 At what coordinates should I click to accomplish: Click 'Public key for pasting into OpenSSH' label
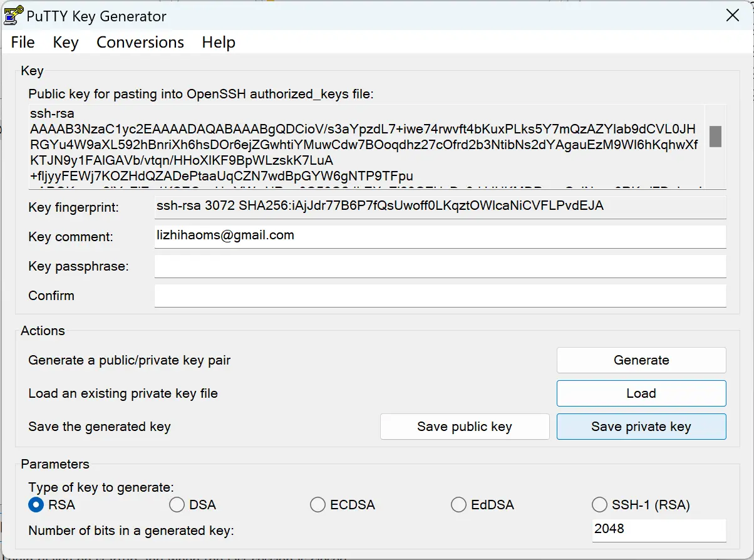(201, 94)
